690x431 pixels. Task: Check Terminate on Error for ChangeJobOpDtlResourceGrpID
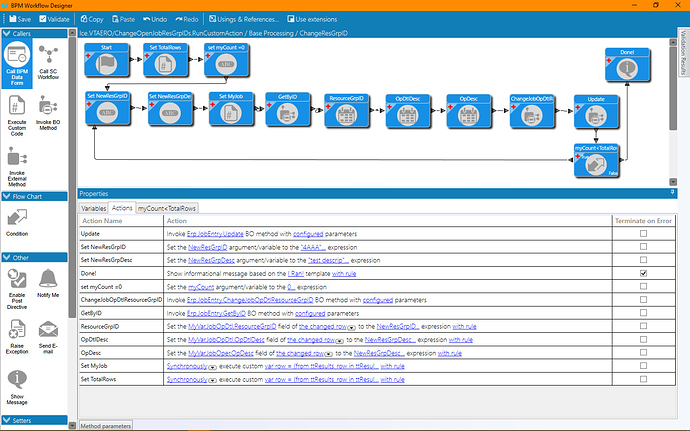tap(643, 300)
